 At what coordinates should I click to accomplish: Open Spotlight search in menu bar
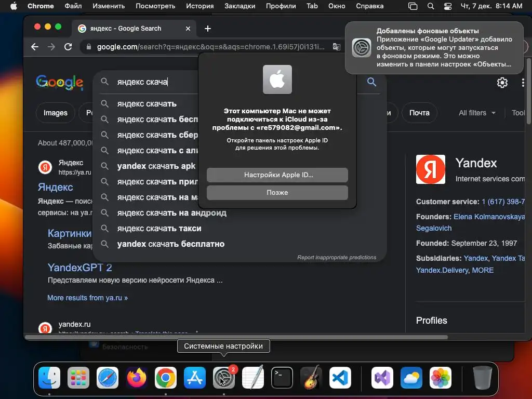point(431,6)
